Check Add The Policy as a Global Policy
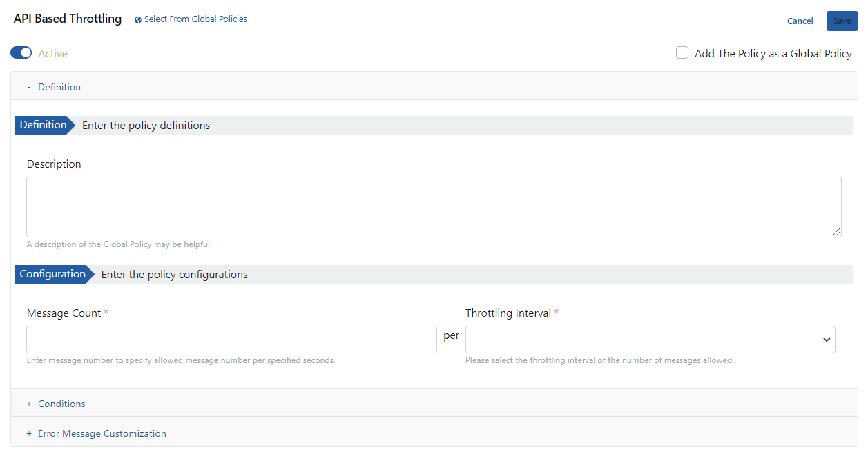The image size is (868, 452). (x=682, y=53)
